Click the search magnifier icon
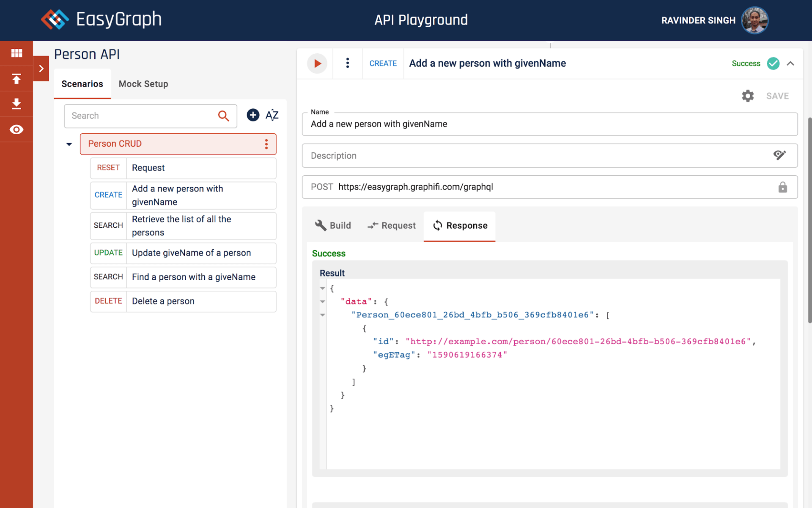Image resolution: width=812 pixels, height=508 pixels. point(223,116)
